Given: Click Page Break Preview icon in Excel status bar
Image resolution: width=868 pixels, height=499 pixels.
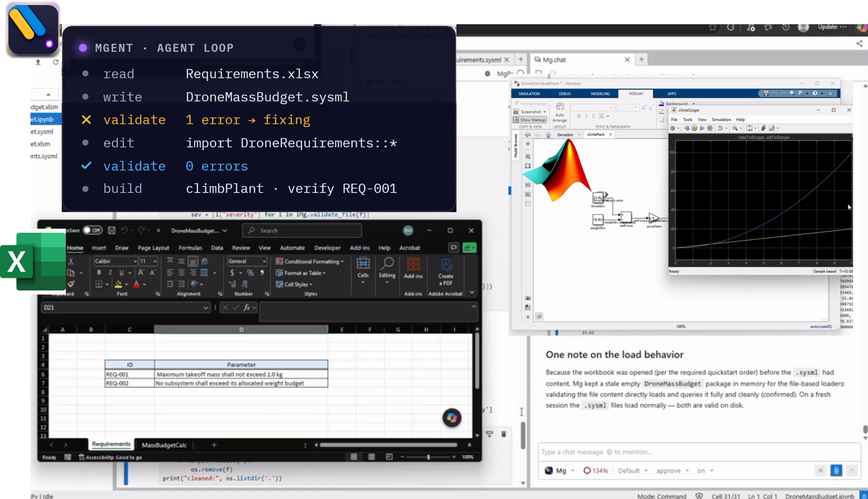Looking at the screenshot, I should click(x=389, y=457).
